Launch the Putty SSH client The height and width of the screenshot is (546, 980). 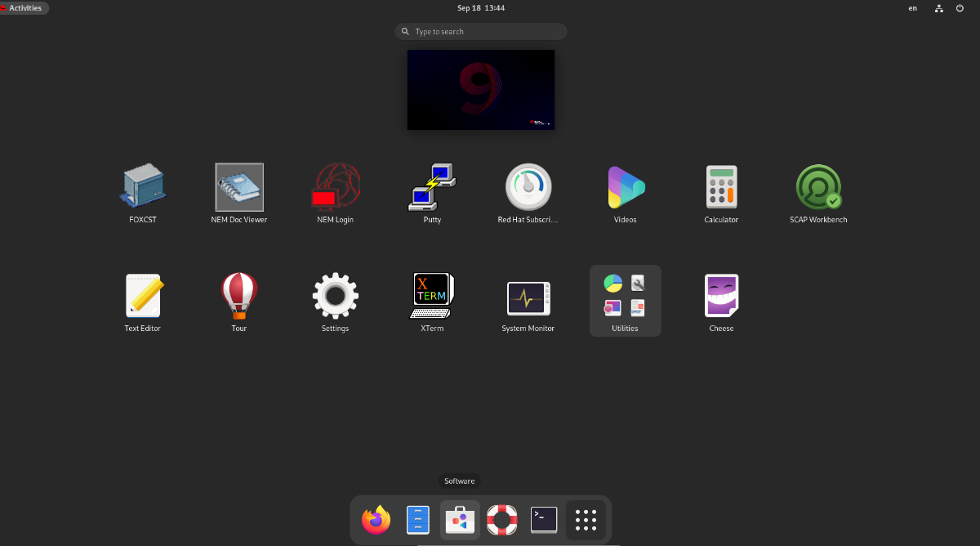pyautogui.click(x=432, y=186)
